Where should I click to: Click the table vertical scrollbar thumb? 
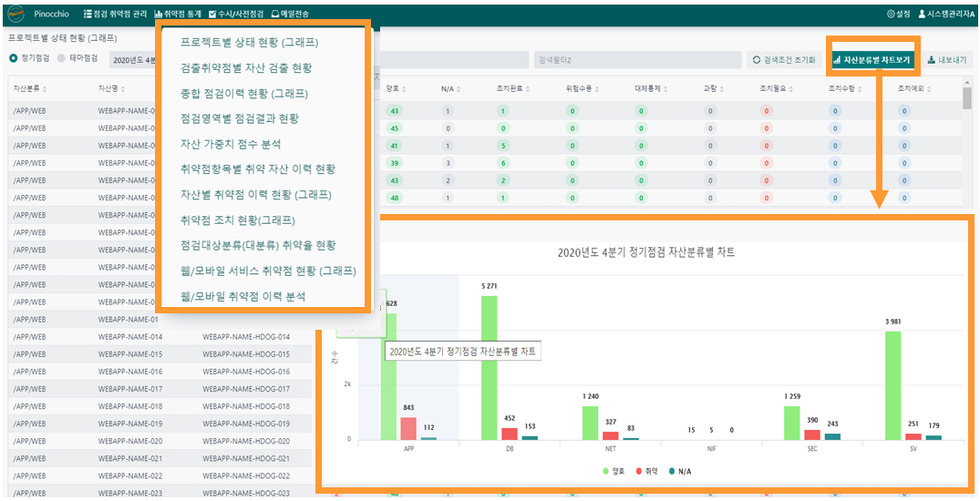coord(967,98)
